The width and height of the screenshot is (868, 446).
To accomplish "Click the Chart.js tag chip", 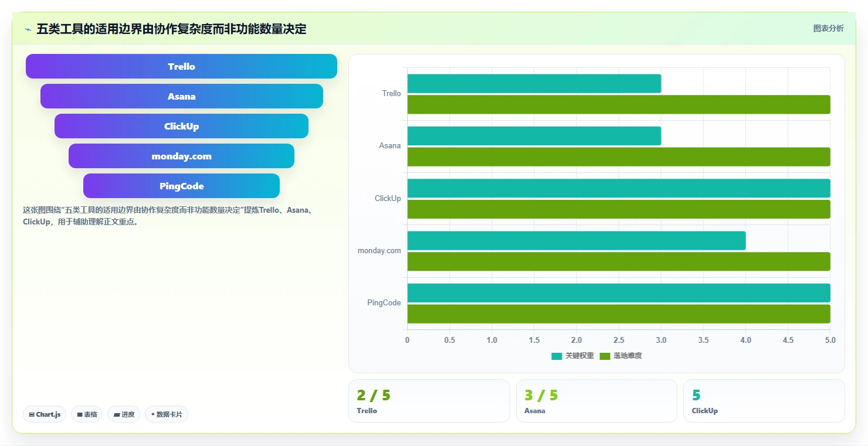I will [x=45, y=414].
